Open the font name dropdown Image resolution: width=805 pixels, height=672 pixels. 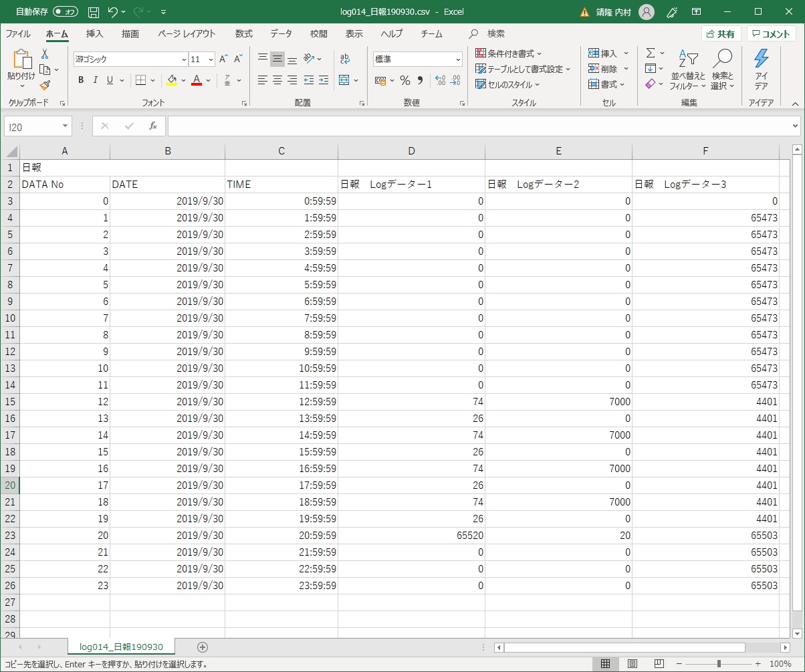[185, 60]
